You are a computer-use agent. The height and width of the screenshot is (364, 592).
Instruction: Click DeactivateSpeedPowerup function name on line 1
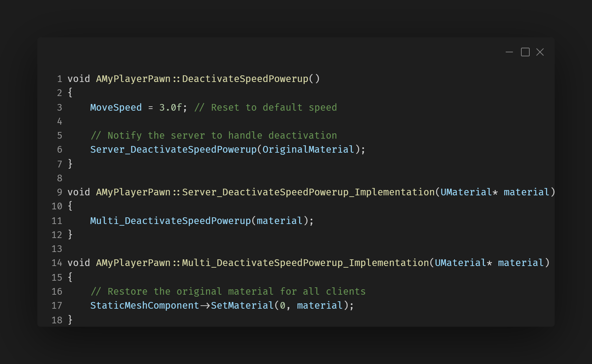(245, 79)
